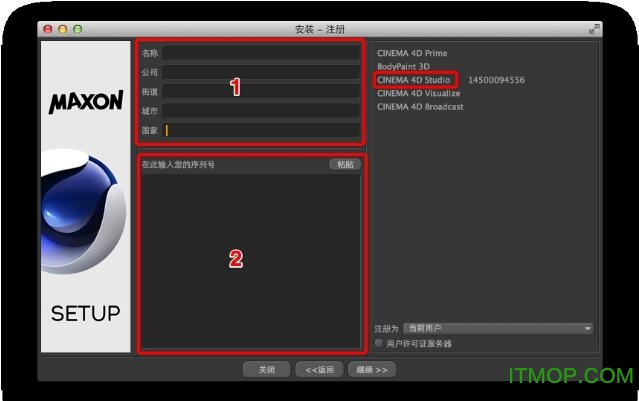Image resolution: width=639 pixels, height=401 pixels.
Task: Click the green zoom window button
Action: (x=77, y=29)
